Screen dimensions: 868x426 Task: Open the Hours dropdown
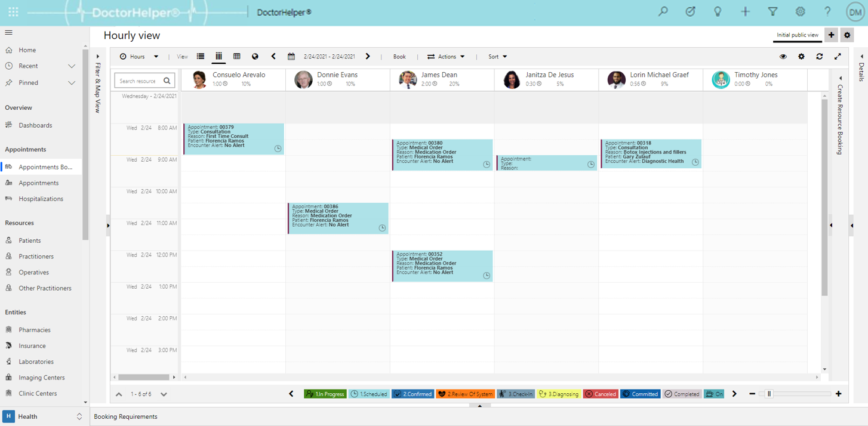(140, 56)
